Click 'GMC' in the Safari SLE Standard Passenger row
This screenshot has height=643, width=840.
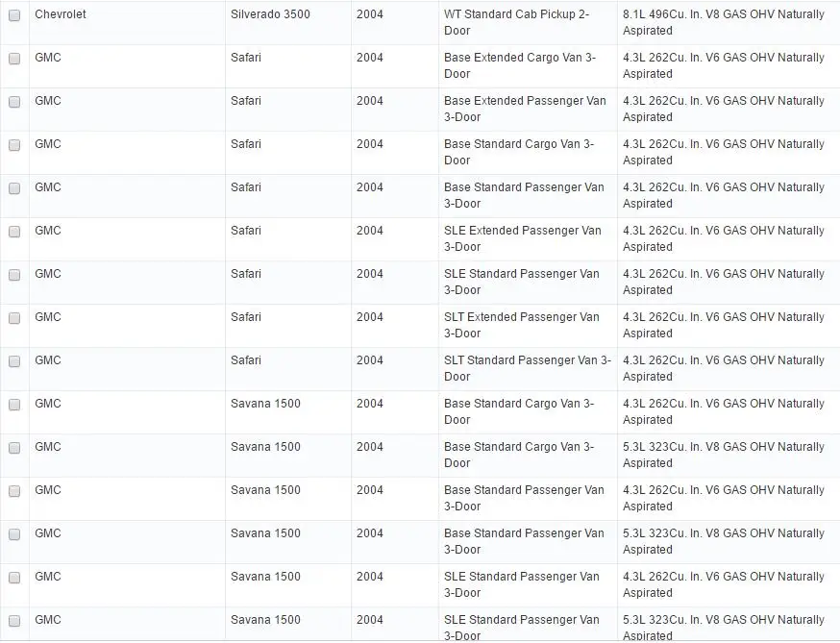coord(48,274)
